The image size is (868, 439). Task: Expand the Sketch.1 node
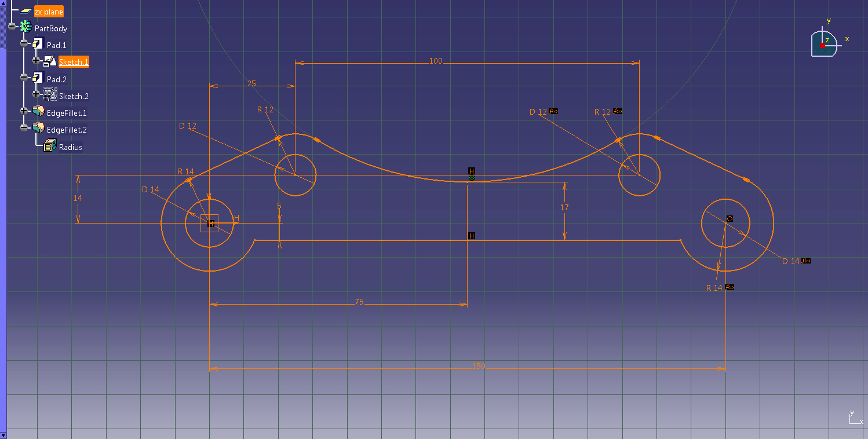(x=37, y=61)
